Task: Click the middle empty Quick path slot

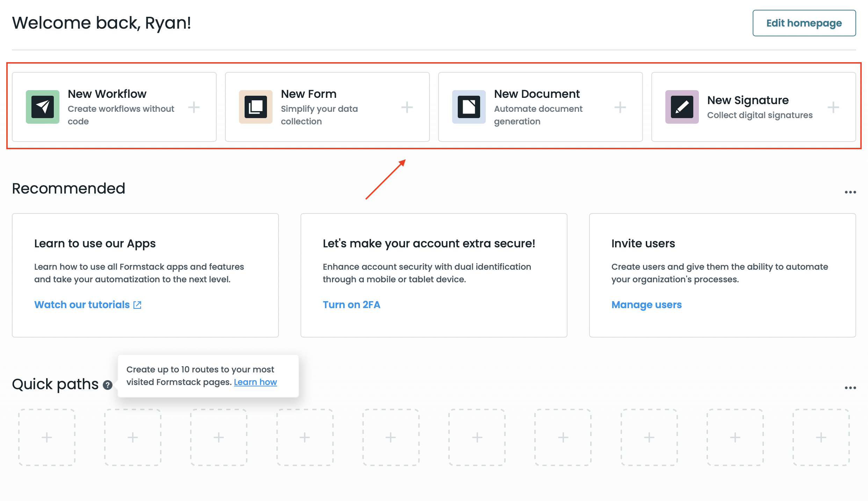Action: coord(391,437)
